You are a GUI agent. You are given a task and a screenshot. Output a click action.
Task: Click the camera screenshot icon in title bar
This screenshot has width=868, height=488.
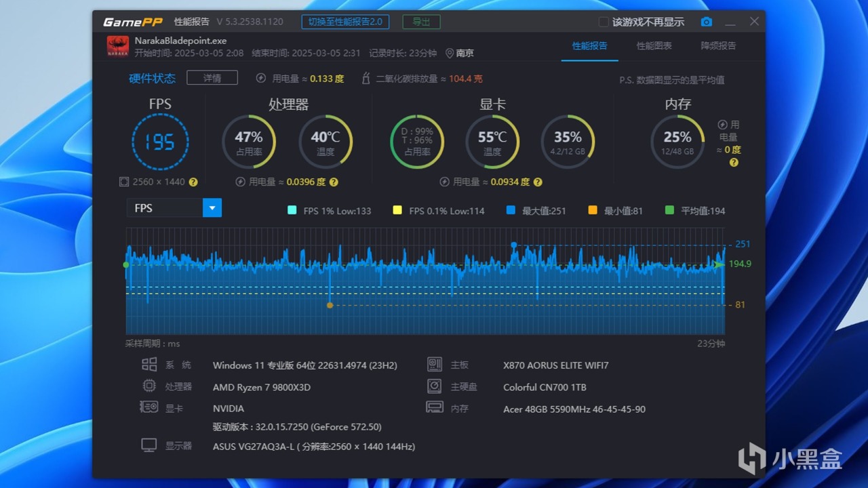707,22
